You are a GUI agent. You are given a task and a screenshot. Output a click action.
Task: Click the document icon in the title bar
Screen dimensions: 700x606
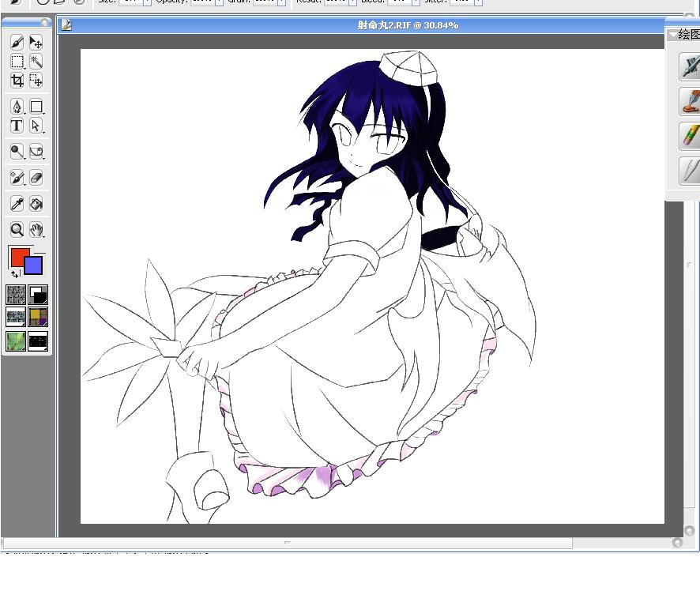(66, 25)
